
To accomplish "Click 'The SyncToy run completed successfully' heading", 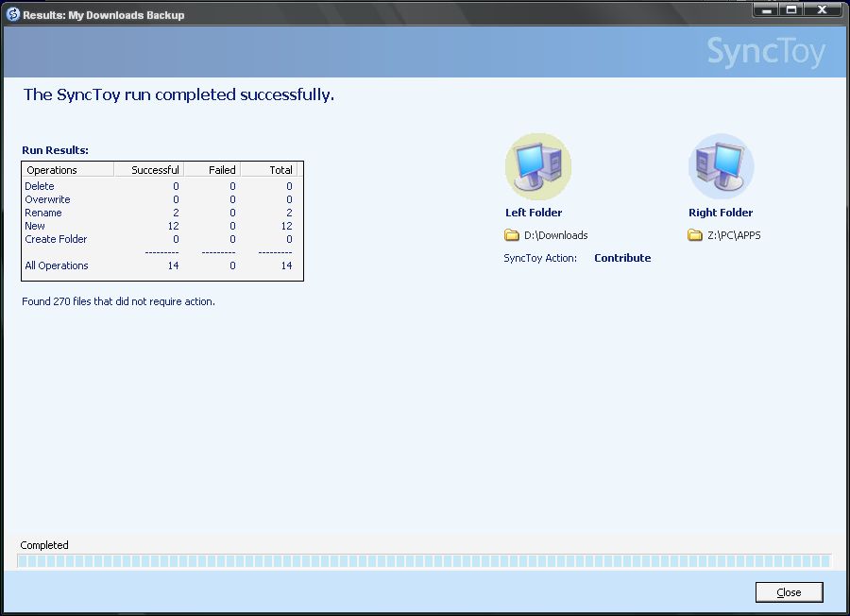I will click(178, 94).
